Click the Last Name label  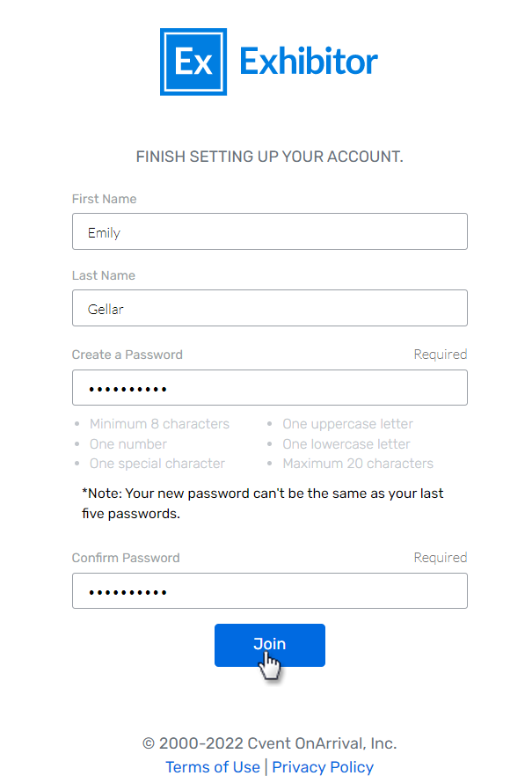104,275
